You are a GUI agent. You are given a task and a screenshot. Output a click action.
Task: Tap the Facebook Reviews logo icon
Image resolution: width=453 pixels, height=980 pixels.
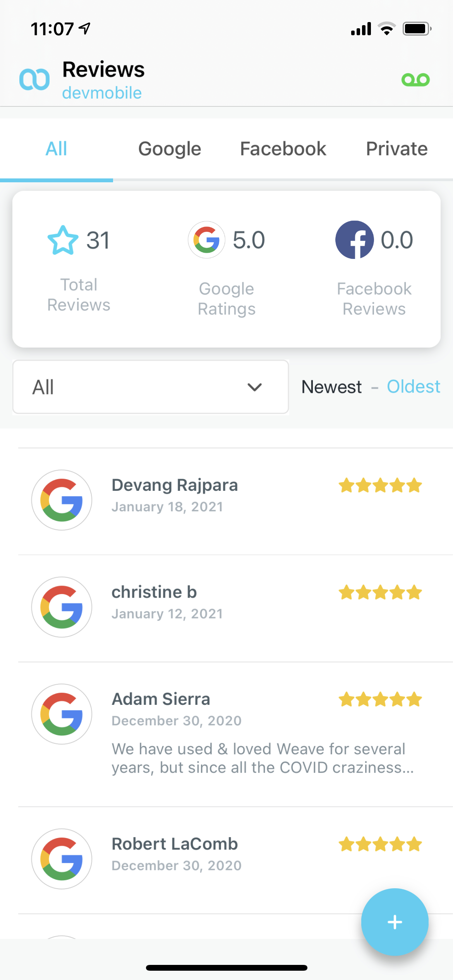[x=354, y=240]
